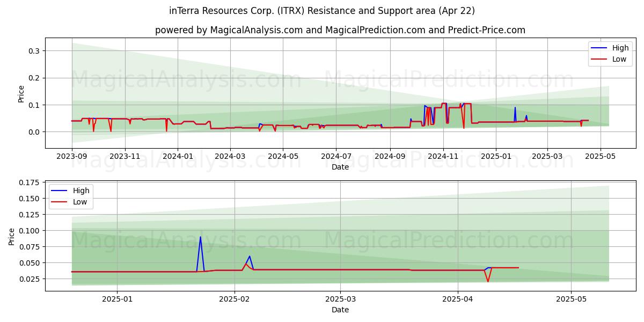Viewport: 644px width, 322px height.
Task: Click the bottom chart y-axis value 0.100
Action: coord(30,231)
